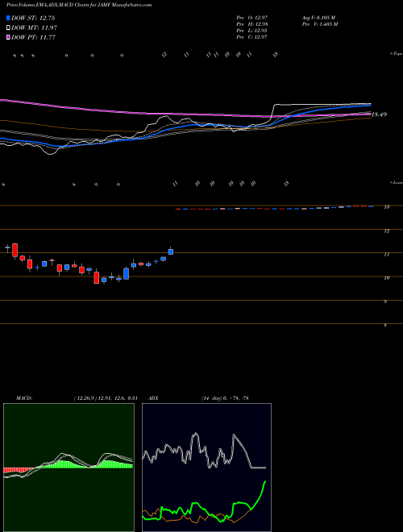This screenshot has height=532, width=403.
Task: Click price axis label 9
Action: (x=385, y=301)
